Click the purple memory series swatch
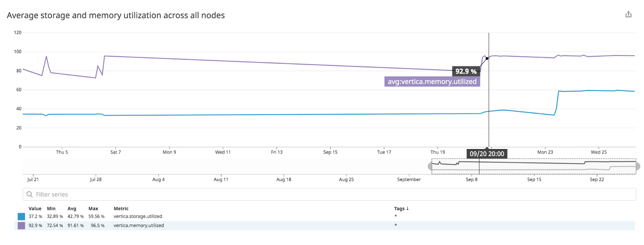This screenshot has width=644, height=245. pos(21,226)
